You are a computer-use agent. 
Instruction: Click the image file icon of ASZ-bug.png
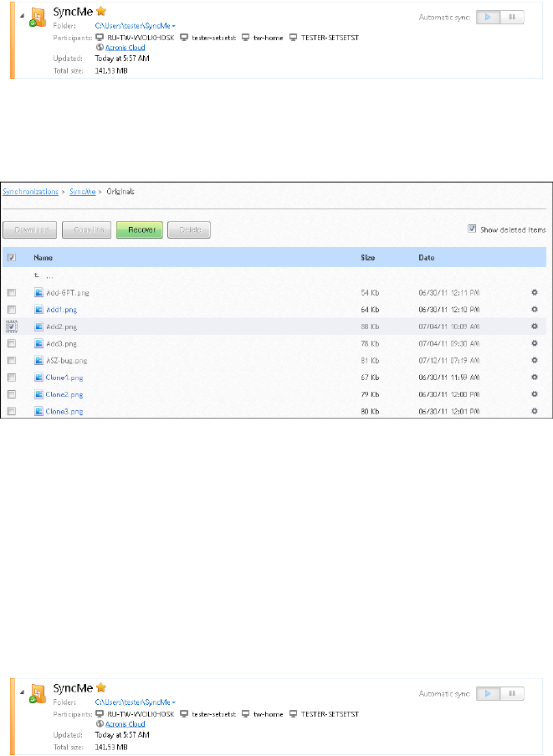[39, 360]
